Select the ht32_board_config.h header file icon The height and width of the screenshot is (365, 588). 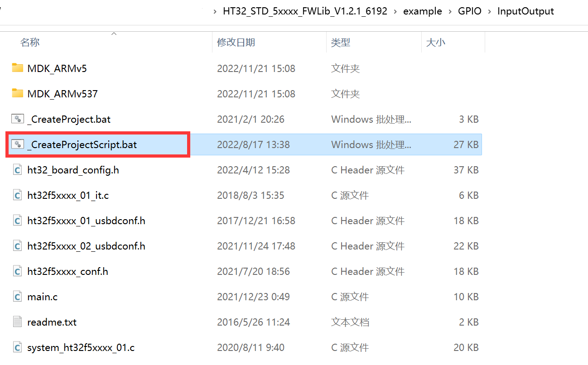point(17,170)
